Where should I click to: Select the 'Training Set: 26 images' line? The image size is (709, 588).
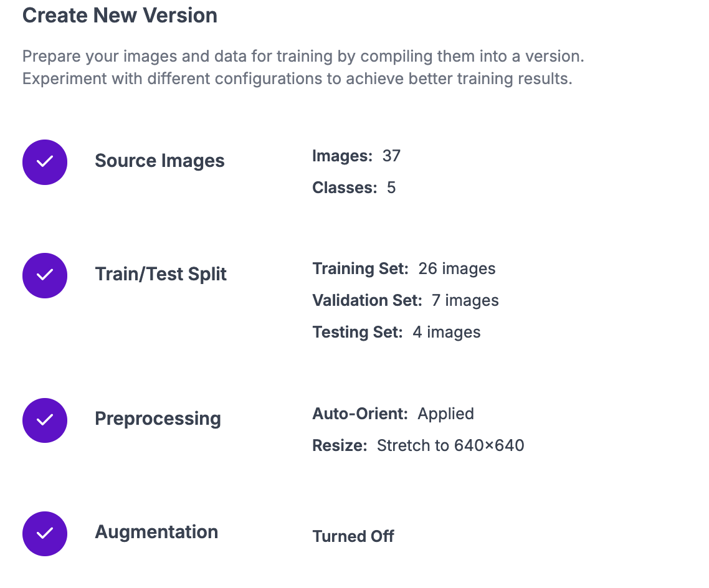point(404,269)
